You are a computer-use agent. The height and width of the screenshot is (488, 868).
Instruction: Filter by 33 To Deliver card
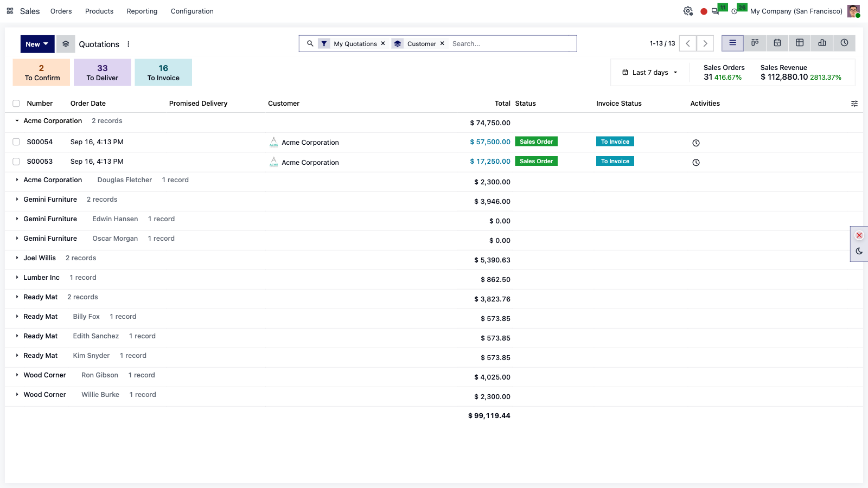coord(103,73)
